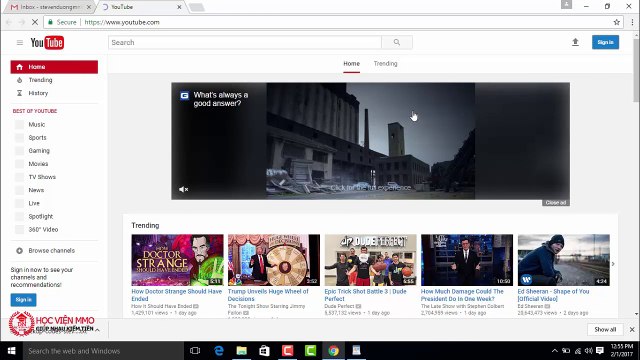Open the green Camtasia taskbar icon
This screenshot has width=640, height=360.
pos(310,351)
